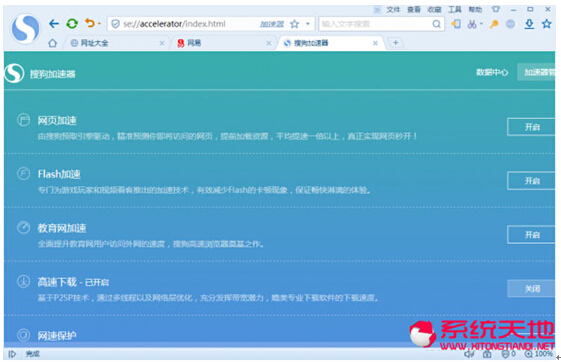Select the Flash加速 heading text

coord(59,174)
